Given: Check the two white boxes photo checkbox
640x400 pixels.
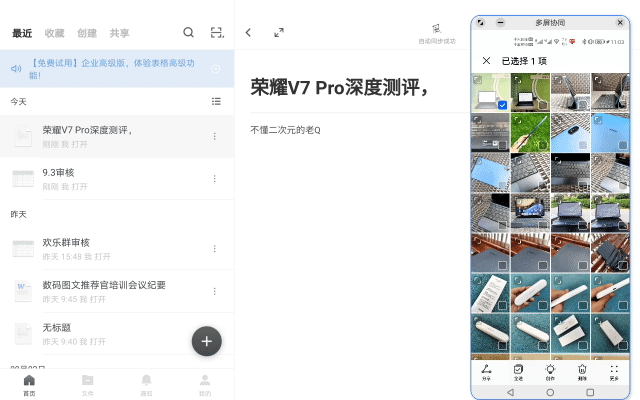Looking at the screenshot, I should pyautogui.click(x=583, y=346).
